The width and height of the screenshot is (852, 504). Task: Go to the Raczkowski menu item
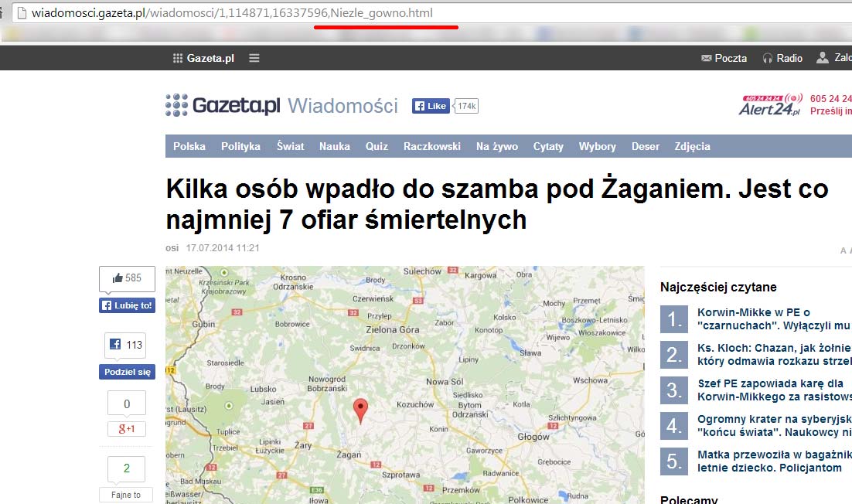[x=431, y=146]
